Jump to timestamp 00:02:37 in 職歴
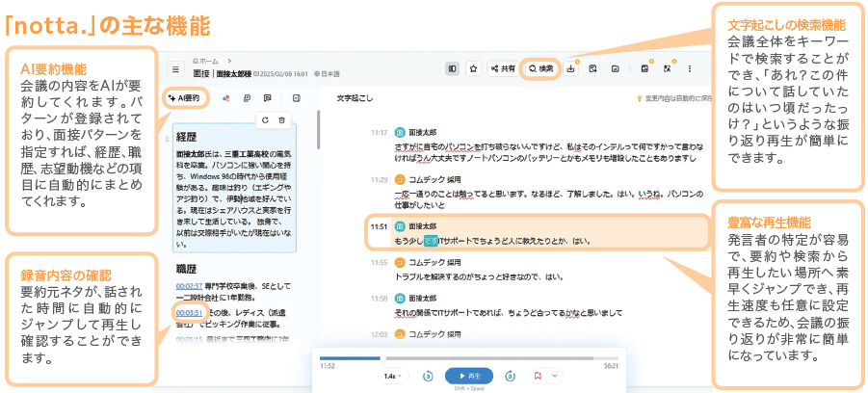This screenshot has height=393, width=868. coord(188,286)
